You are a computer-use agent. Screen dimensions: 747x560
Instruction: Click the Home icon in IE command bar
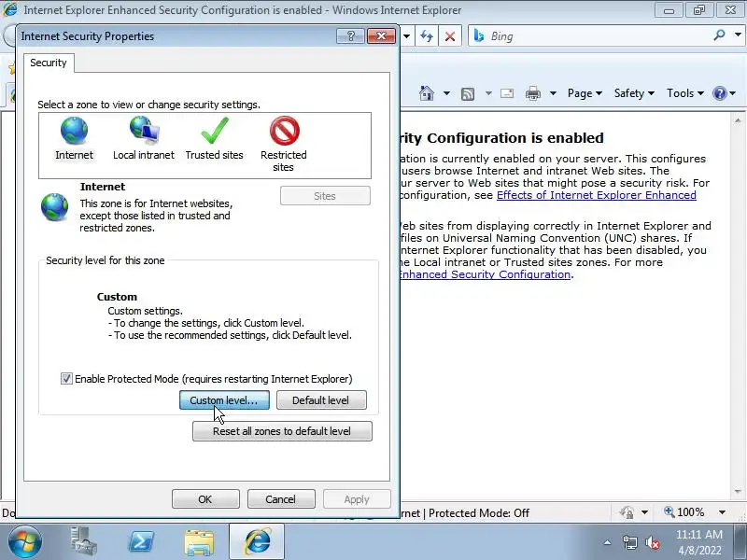pos(427,92)
